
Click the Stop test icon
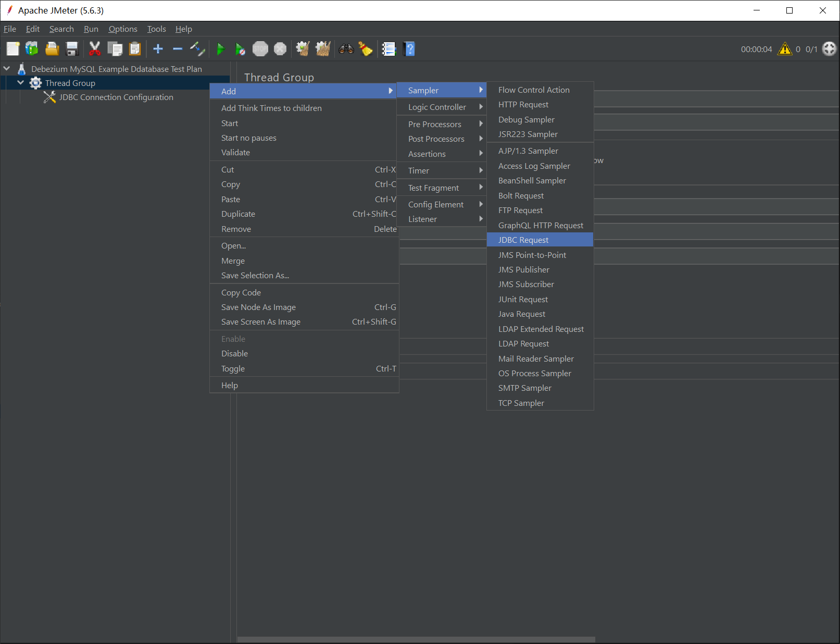click(x=260, y=49)
